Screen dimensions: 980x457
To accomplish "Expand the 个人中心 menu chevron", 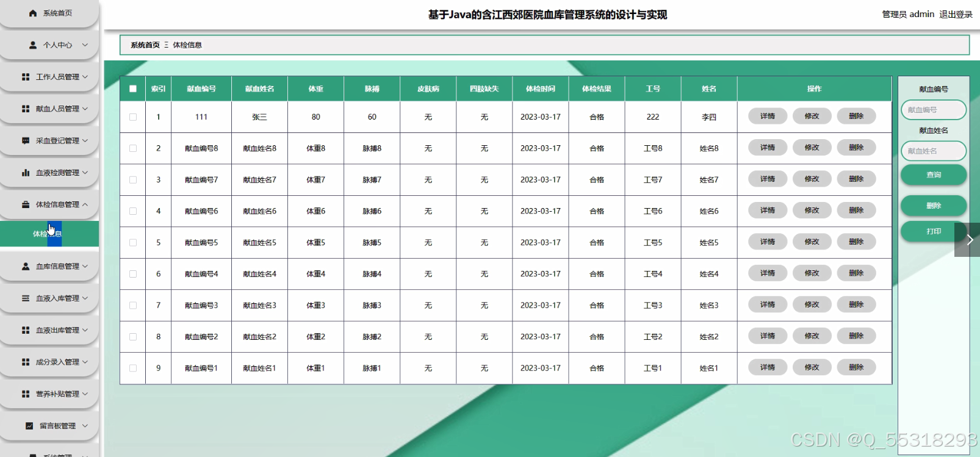I will [85, 45].
